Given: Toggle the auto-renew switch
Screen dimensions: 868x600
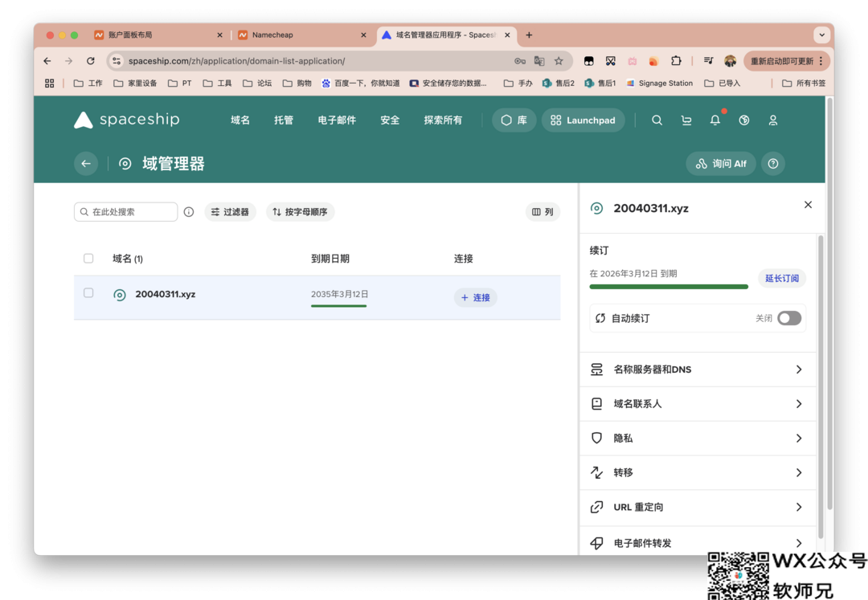Looking at the screenshot, I should point(789,318).
